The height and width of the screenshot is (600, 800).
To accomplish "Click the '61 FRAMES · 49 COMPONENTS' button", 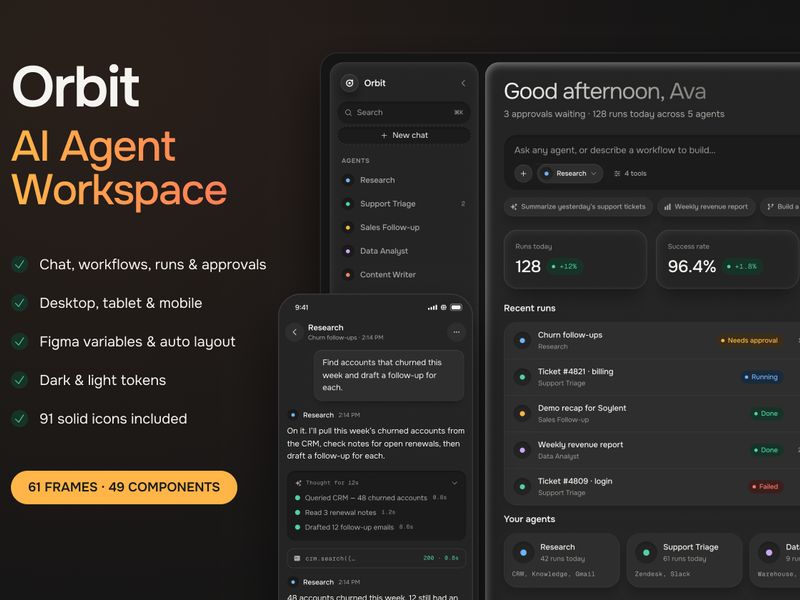I will [x=124, y=487].
